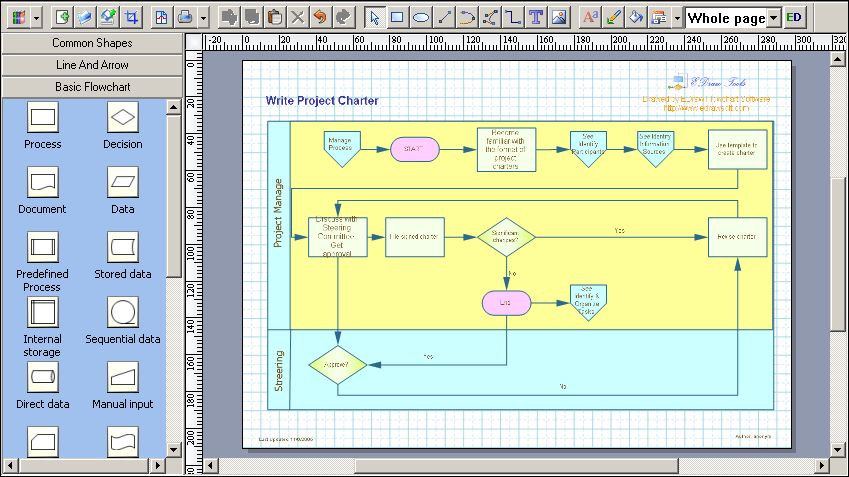Image resolution: width=849 pixels, height=477 pixels.
Task: Expand the print options dropdown arrow
Action: point(203,18)
